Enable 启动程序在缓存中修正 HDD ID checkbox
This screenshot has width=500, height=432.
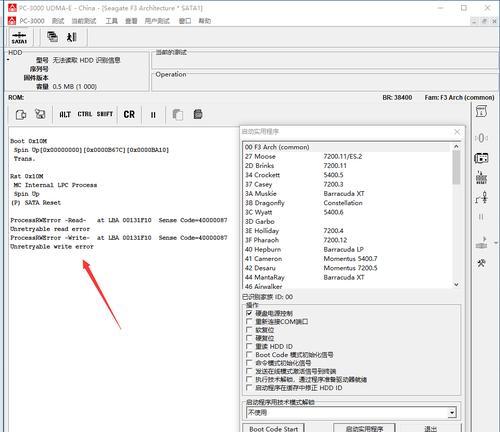pos(249,388)
